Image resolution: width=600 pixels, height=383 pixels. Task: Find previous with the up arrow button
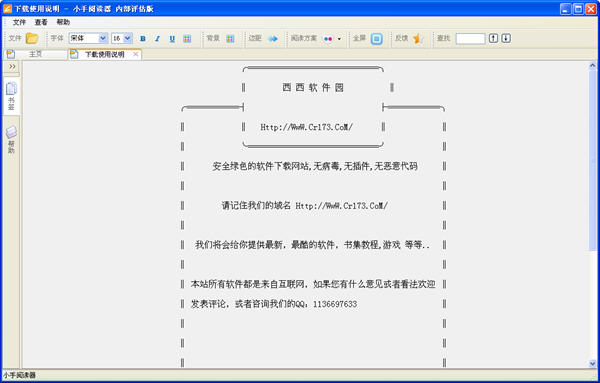click(x=493, y=38)
